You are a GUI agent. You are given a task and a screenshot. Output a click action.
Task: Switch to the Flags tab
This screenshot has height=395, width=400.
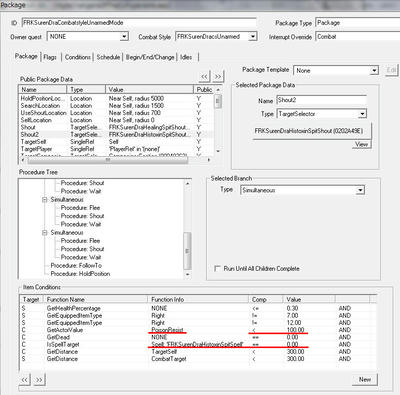(50, 57)
